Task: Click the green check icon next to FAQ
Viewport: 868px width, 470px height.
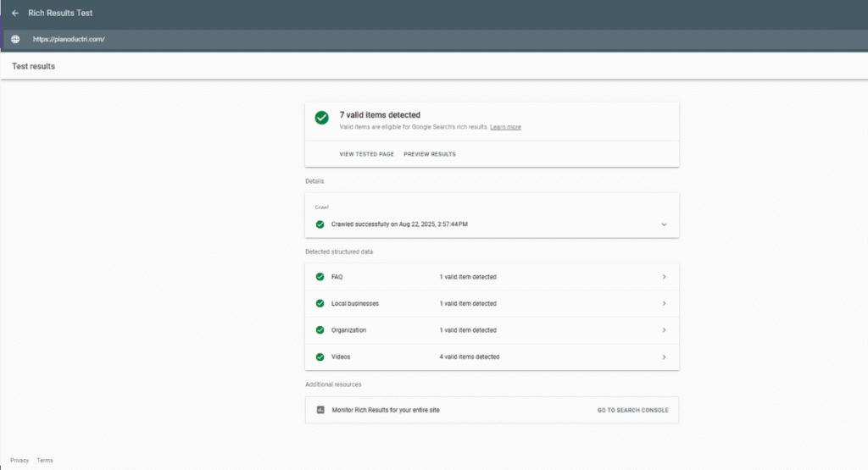Action: coord(320,277)
